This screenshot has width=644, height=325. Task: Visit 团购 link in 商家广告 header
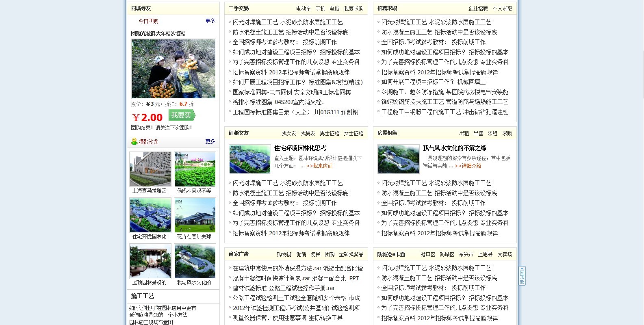click(x=330, y=254)
